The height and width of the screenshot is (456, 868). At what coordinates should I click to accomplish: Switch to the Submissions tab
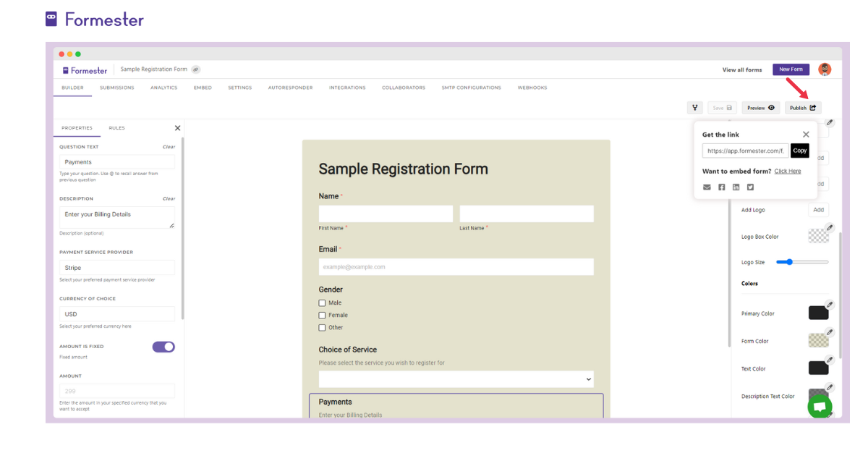point(116,88)
